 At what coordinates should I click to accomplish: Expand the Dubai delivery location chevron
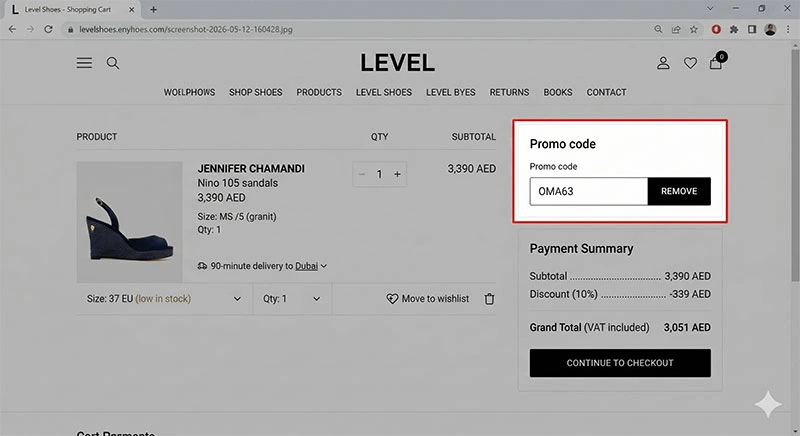click(324, 266)
